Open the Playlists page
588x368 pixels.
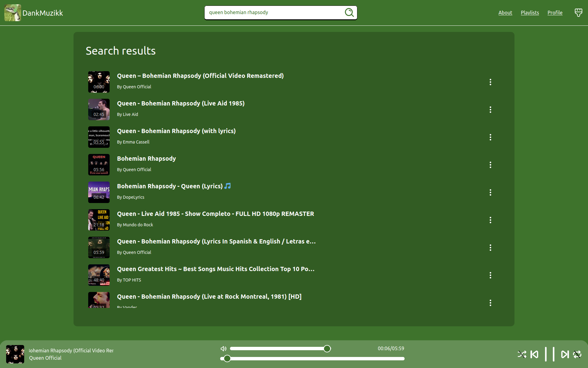point(530,13)
